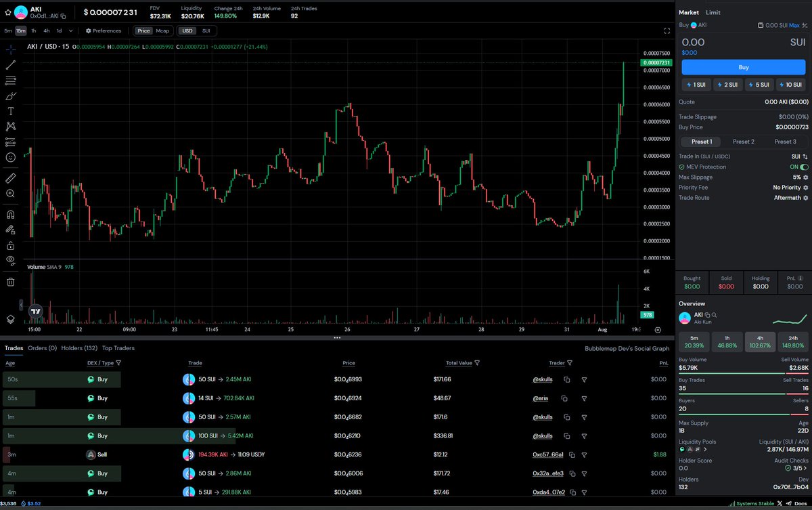Image resolution: width=812 pixels, height=510 pixels.
Task: Lock all drawing tools
Action: 10,245
